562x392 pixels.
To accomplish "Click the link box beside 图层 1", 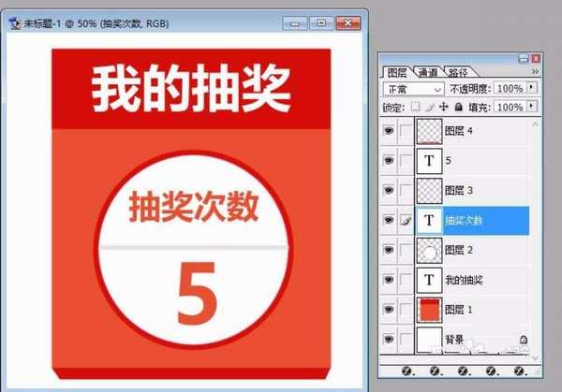I will (x=407, y=309).
